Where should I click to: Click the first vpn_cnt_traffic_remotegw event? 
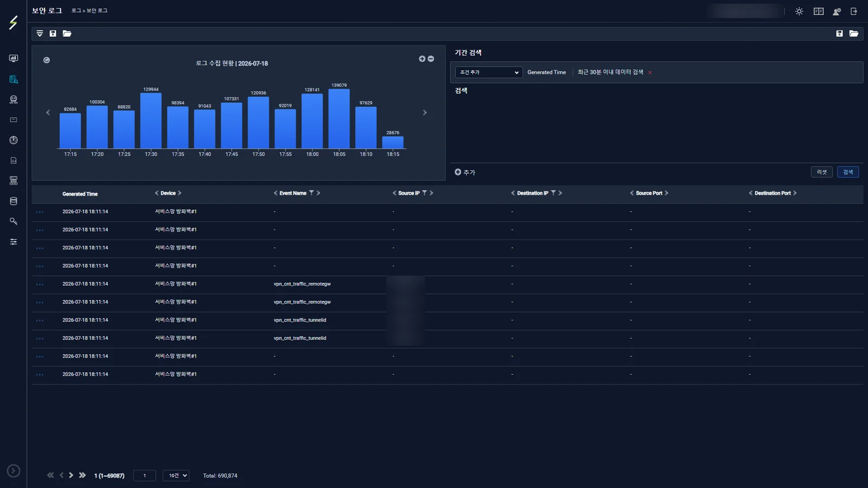[302, 284]
